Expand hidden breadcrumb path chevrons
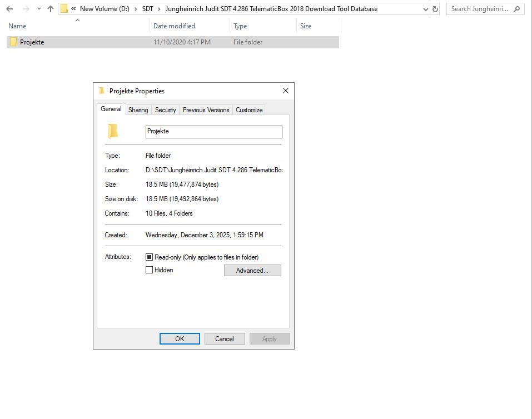Screen dimensions: 532x419 click(73, 9)
